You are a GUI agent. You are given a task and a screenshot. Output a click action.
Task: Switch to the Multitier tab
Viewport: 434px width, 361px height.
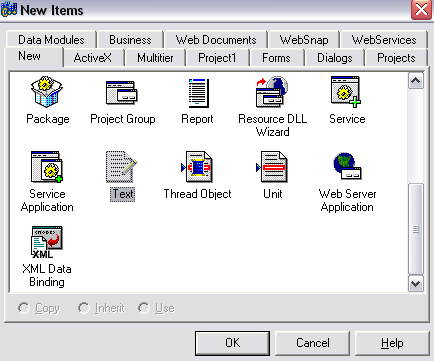(155, 58)
